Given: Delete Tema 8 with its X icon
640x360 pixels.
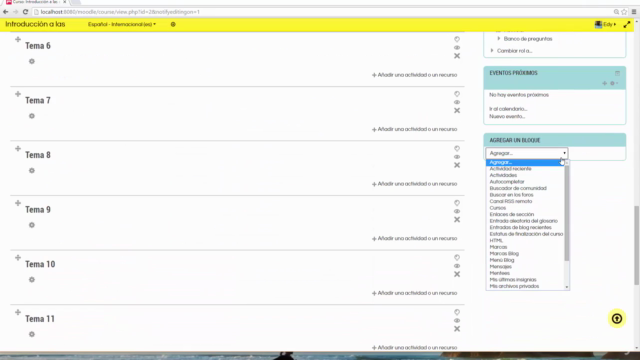Looking at the screenshot, I should pyautogui.click(x=457, y=165).
